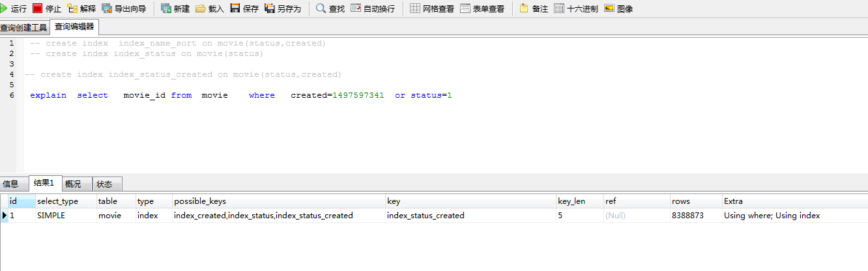Image resolution: width=868 pixels, height=271 pixels.
Task: Click the SIMPLE cell
Action: point(66,215)
